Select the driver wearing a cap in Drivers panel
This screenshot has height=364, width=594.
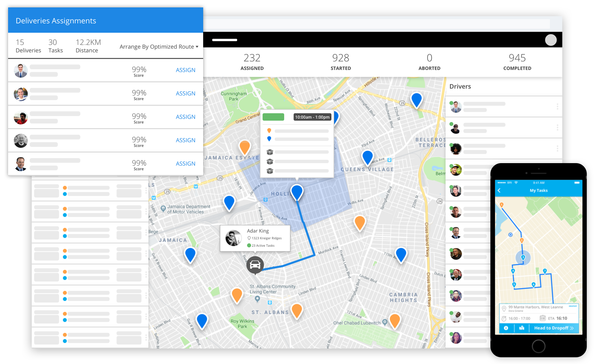(x=456, y=170)
